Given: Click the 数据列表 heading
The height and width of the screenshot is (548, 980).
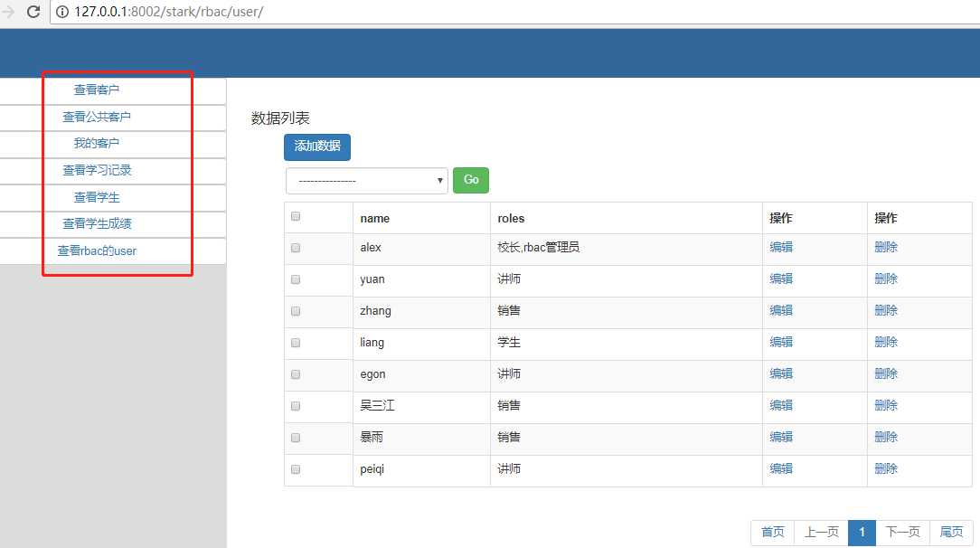Looking at the screenshot, I should 280,118.
